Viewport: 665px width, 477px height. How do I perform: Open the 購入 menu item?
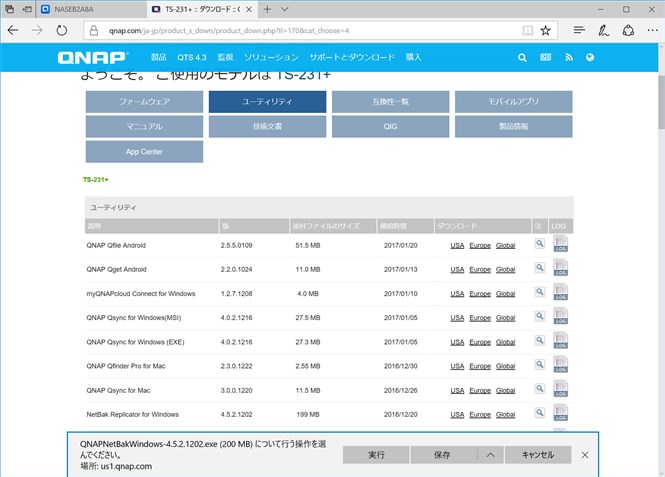click(413, 57)
